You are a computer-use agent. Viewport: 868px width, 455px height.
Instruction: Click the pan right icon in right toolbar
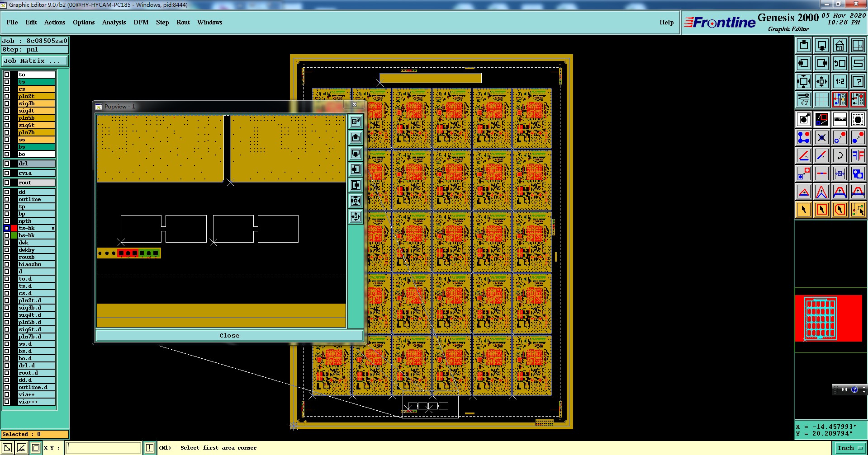(x=822, y=63)
